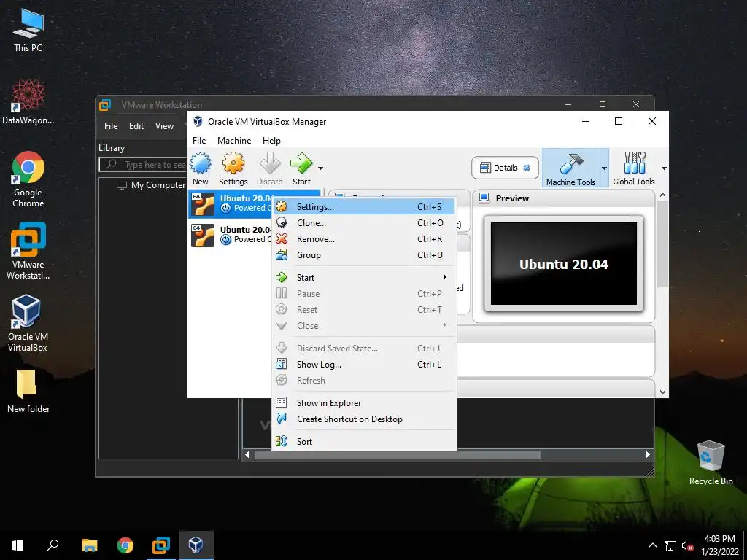Image resolution: width=747 pixels, height=560 pixels.
Task: Click the VMware horizontal scrollbar thumb
Action: point(398,455)
